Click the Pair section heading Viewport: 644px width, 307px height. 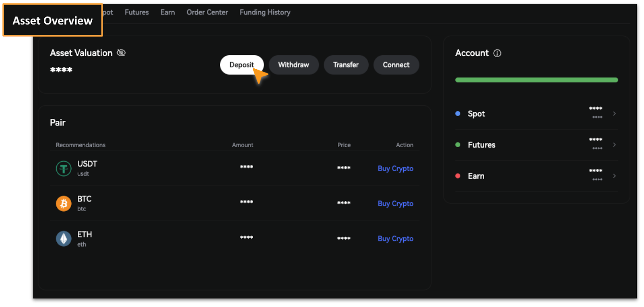[58, 122]
